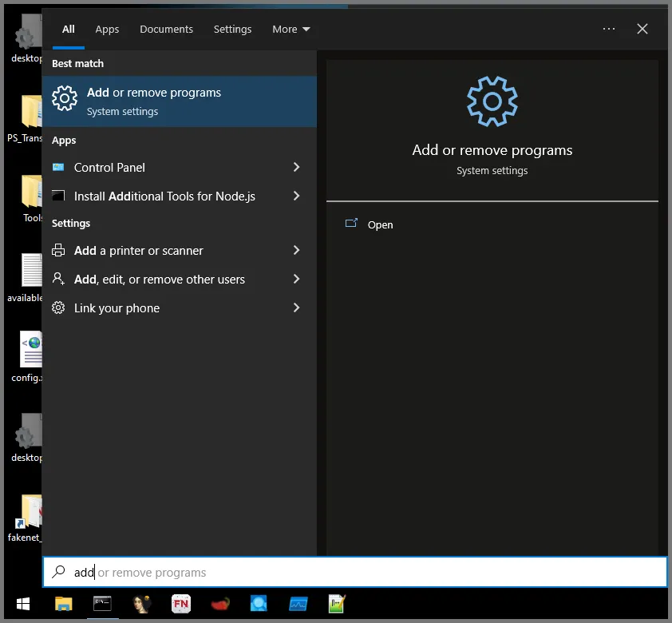This screenshot has width=672, height=623.
Task: Close the search panel with X
Action: [x=642, y=29]
